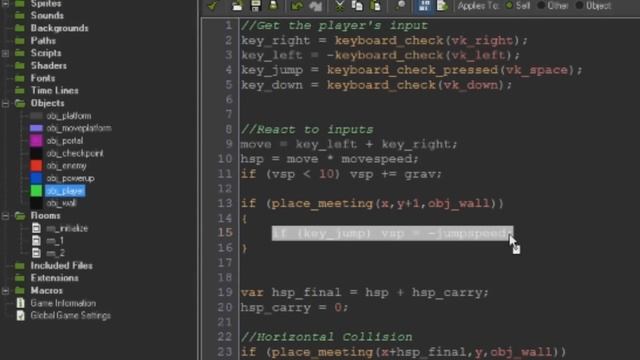Select the Time Lines folder

point(54,91)
